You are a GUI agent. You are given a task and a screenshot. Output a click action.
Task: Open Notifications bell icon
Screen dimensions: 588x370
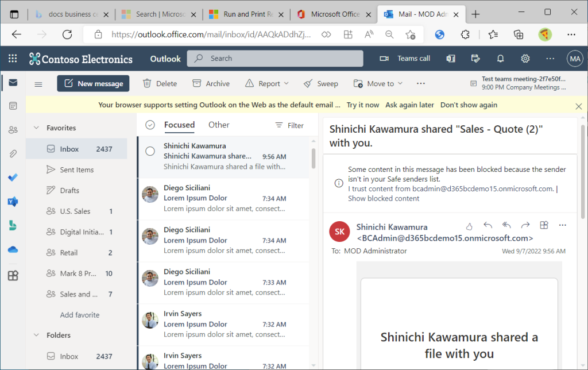[x=500, y=59]
